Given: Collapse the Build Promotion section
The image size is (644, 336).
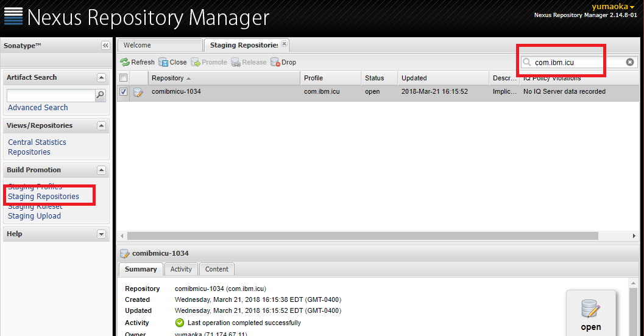Looking at the screenshot, I should (101, 170).
